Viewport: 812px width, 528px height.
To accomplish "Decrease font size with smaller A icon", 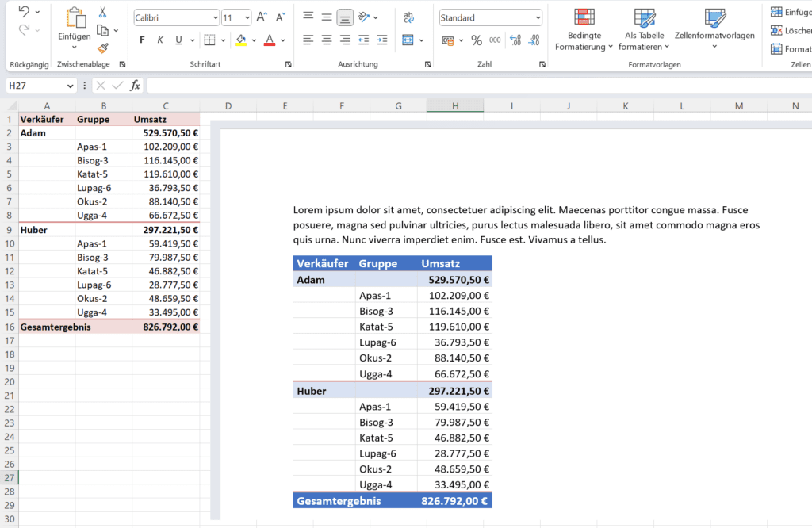I will [280, 17].
